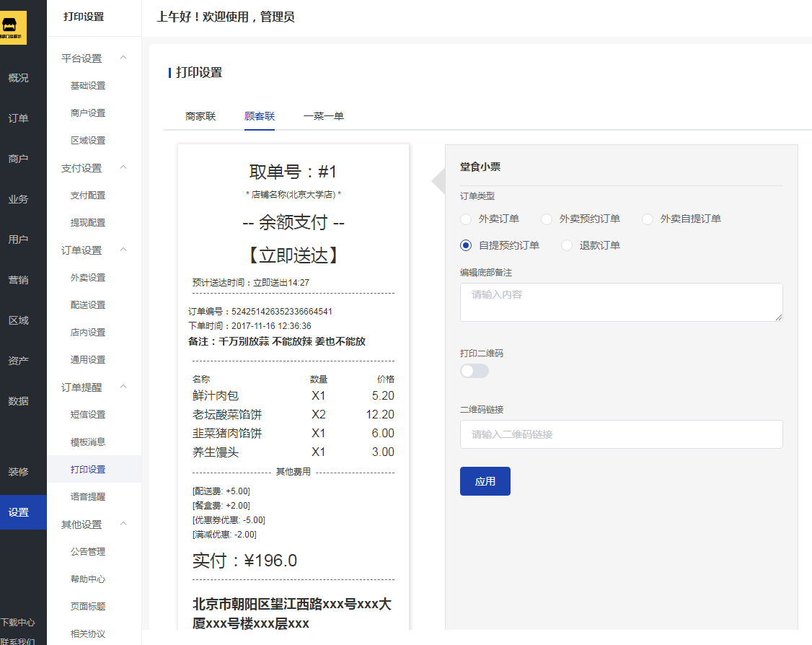This screenshot has height=645, width=812.
Task: Collapse the 支付设置 section chevron
Action: 123,167
